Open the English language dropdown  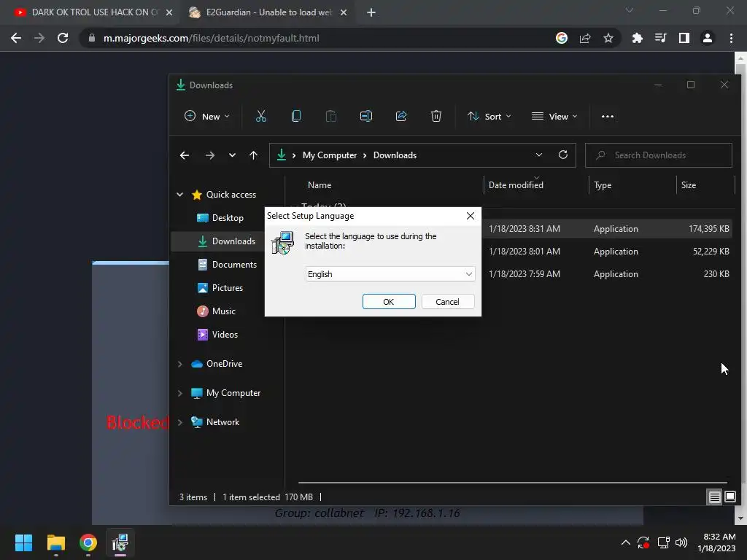(390, 274)
